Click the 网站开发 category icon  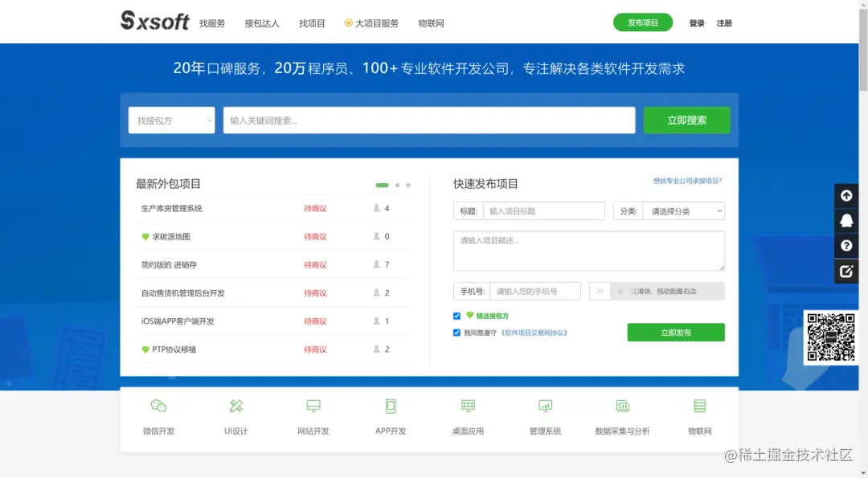click(x=313, y=406)
